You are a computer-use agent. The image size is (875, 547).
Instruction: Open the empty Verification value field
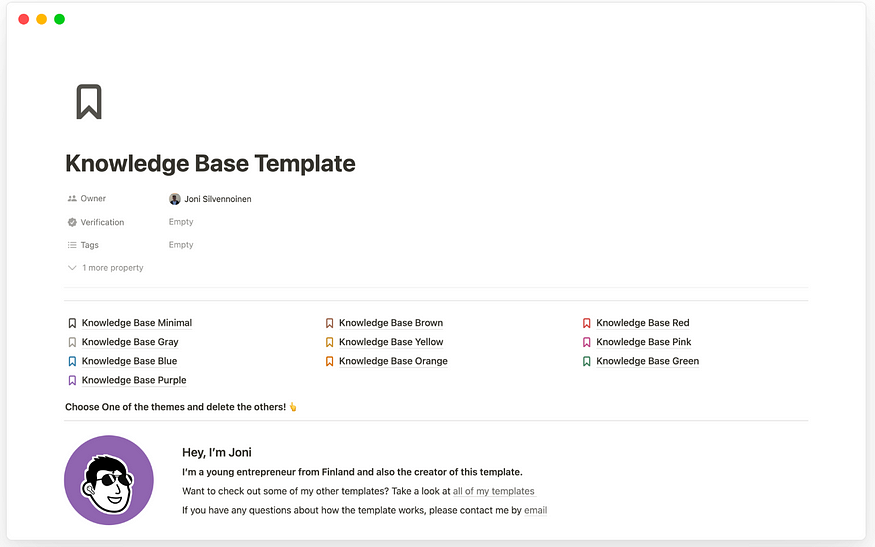181,222
